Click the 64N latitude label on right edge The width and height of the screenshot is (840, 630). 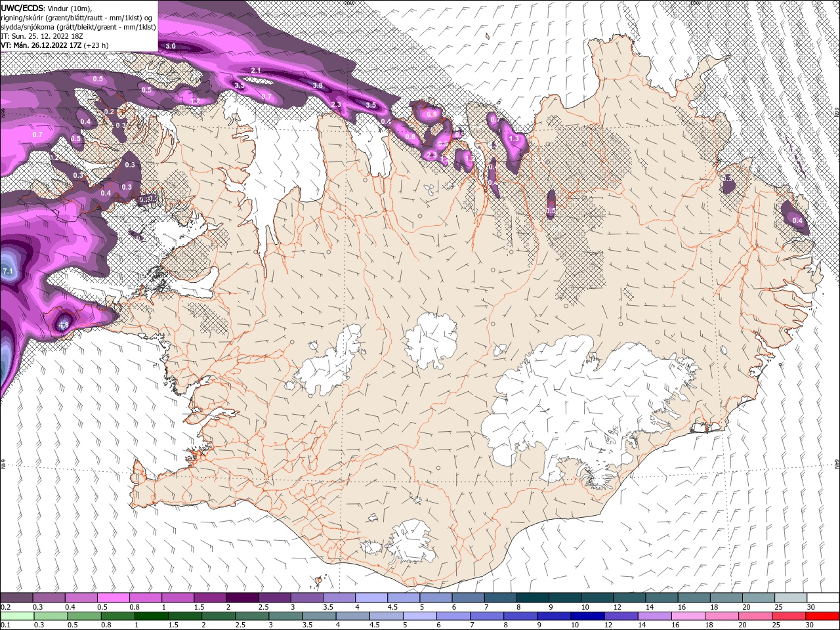click(836, 463)
